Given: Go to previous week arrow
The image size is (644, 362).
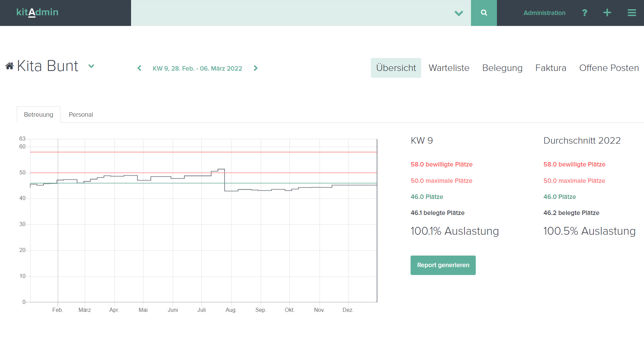Looking at the screenshot, I should pos(139,68).
